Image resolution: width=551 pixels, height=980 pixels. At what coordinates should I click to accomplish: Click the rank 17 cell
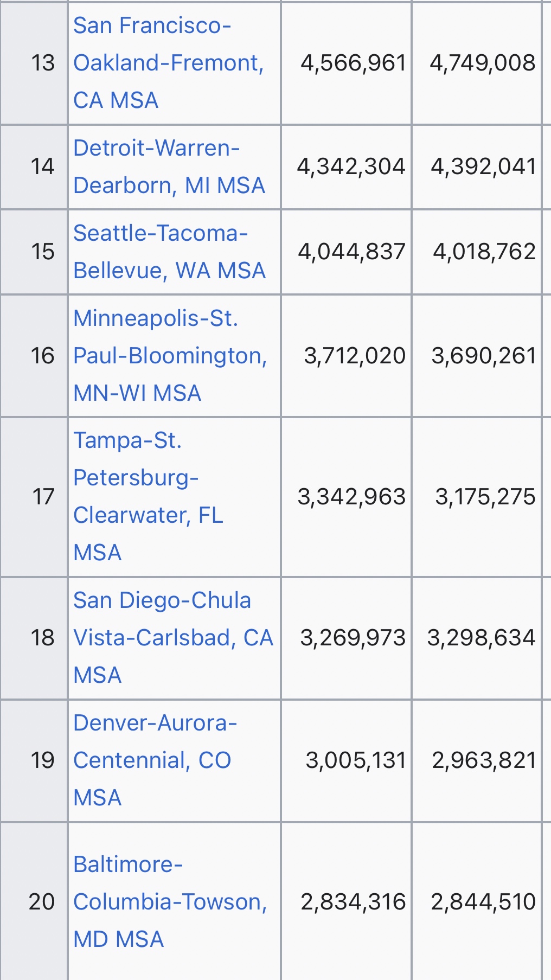(43, 497)
